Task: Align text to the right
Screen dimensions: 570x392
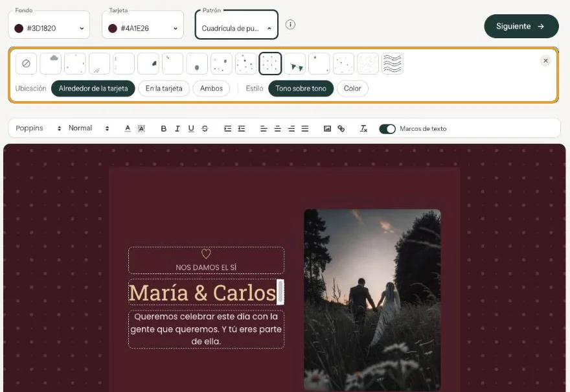Action: coord(291,128)
